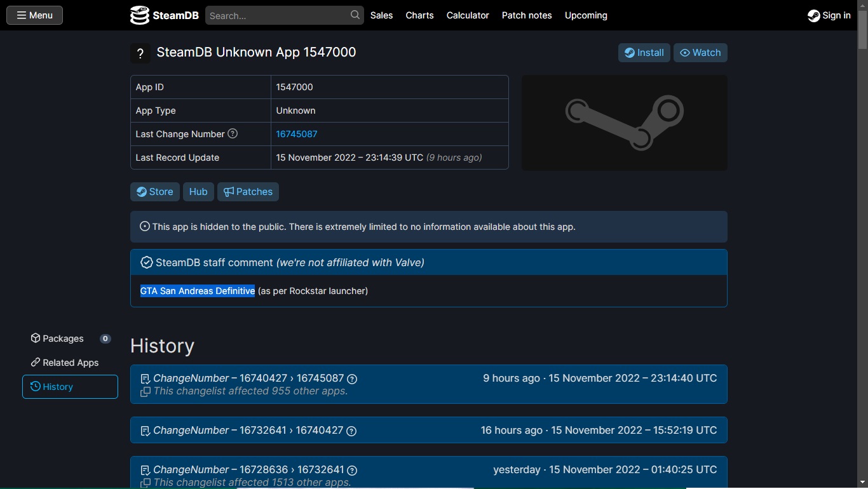Viewport: 868px width, 489px height.
Task: Click the Last Change Number help icon
Action: [233, 133]
